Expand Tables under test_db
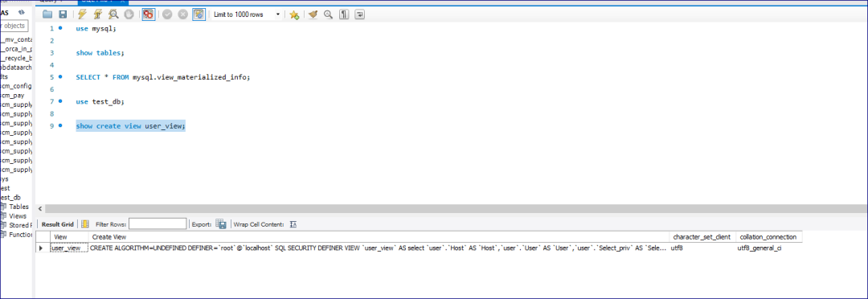This screenshot has width=868, height=299. coord(19,207)
